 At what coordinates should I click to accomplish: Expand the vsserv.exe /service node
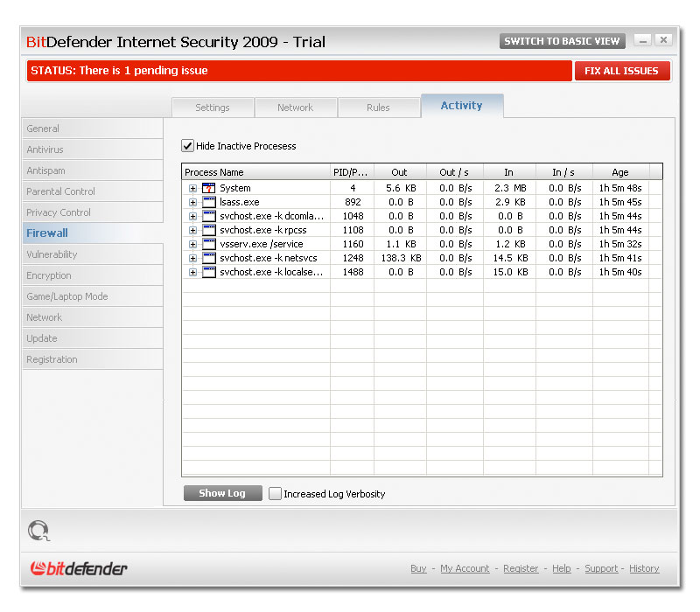(x=192, y=244)
